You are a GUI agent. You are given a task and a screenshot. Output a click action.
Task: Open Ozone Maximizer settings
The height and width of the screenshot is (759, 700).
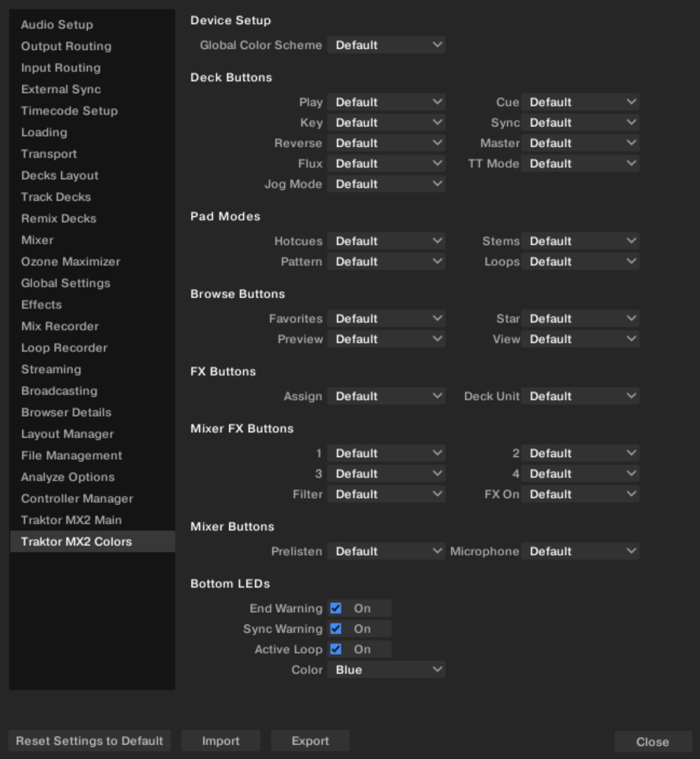click(92, 261)
